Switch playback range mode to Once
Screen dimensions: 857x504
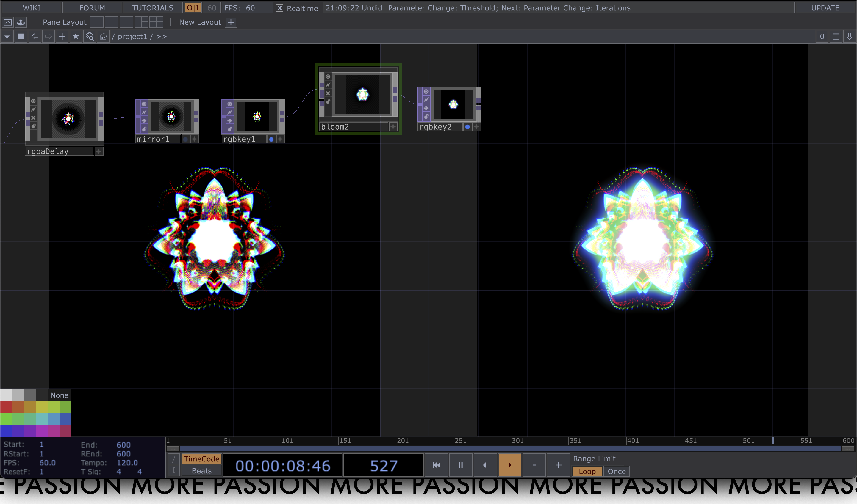pyautogui.click(x=616, y=471)
